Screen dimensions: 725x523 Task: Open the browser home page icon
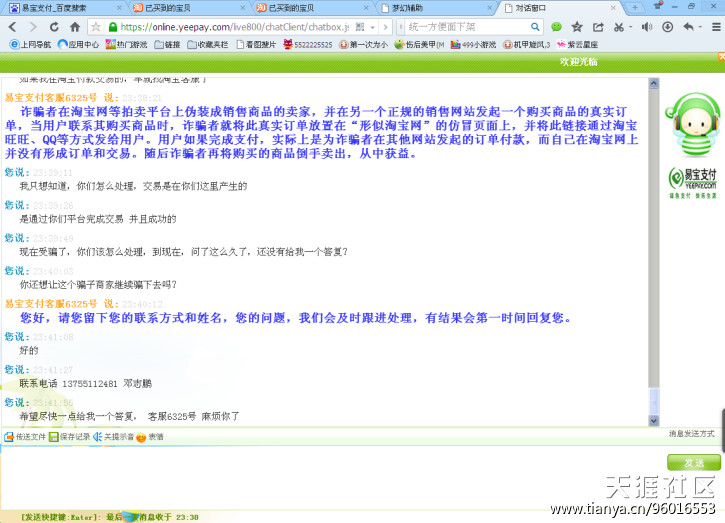coord(75,27)
